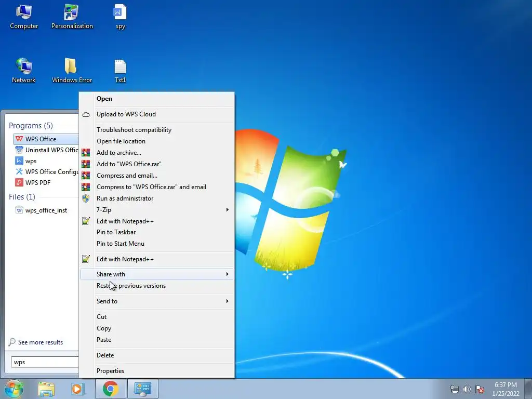Click the Start menu search box containing wps

click(x=45, y=362)
